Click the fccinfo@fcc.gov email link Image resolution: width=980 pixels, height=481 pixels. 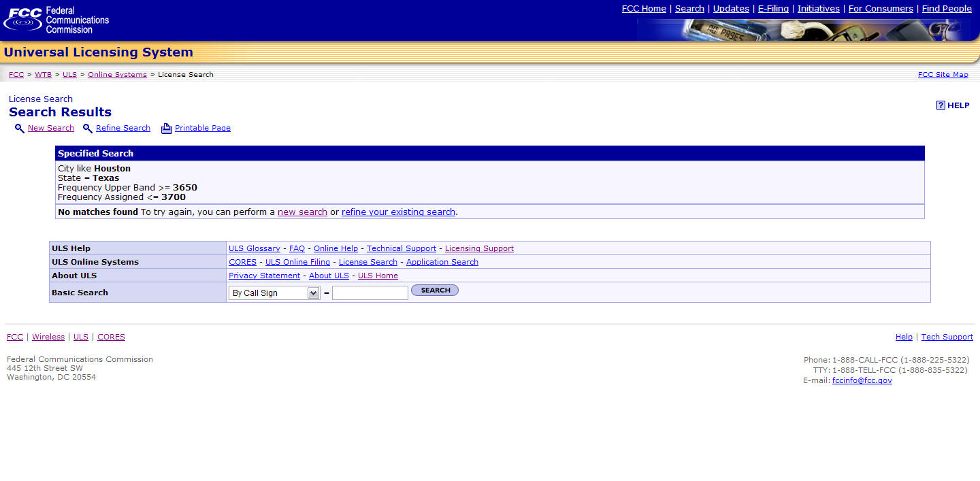pos(862,380)
